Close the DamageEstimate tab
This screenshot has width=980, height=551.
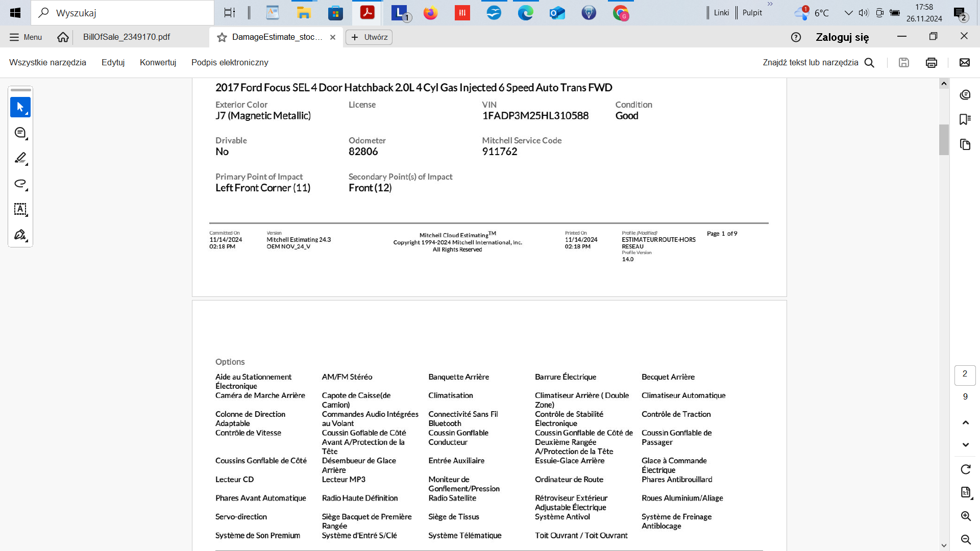[333, 37]
